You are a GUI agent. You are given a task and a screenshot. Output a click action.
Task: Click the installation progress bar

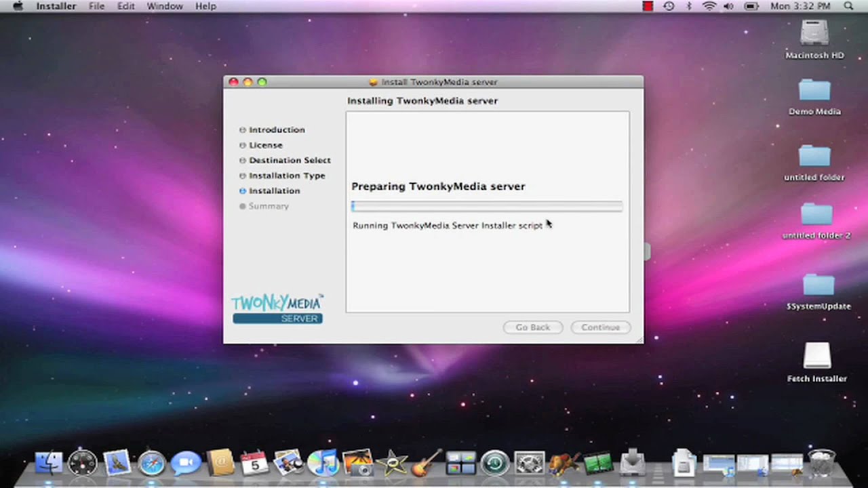coord(487,206)
